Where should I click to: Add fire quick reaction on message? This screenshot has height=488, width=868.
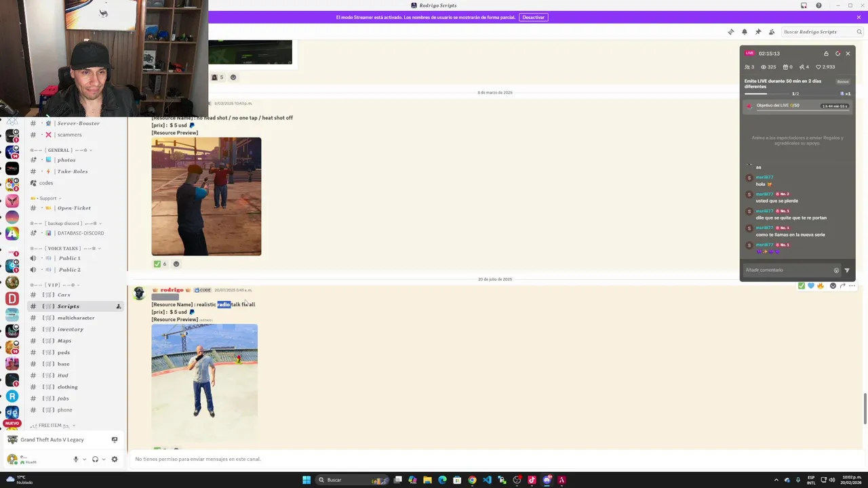[x=820, y=285]
